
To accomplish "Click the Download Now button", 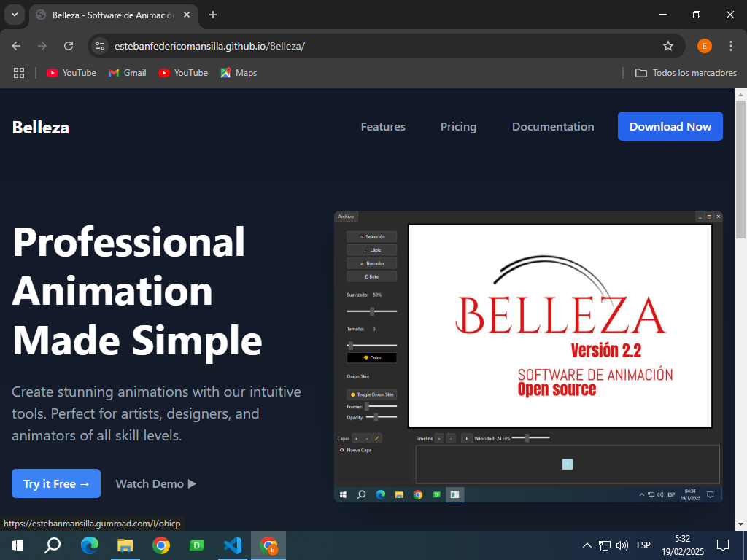I will [x=670, y=126].
